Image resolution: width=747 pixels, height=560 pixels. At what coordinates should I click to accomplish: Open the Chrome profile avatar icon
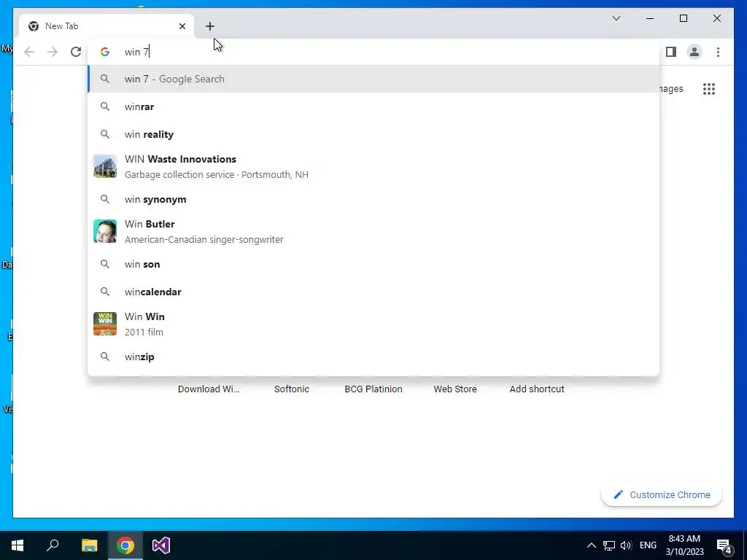pos(694,52)
